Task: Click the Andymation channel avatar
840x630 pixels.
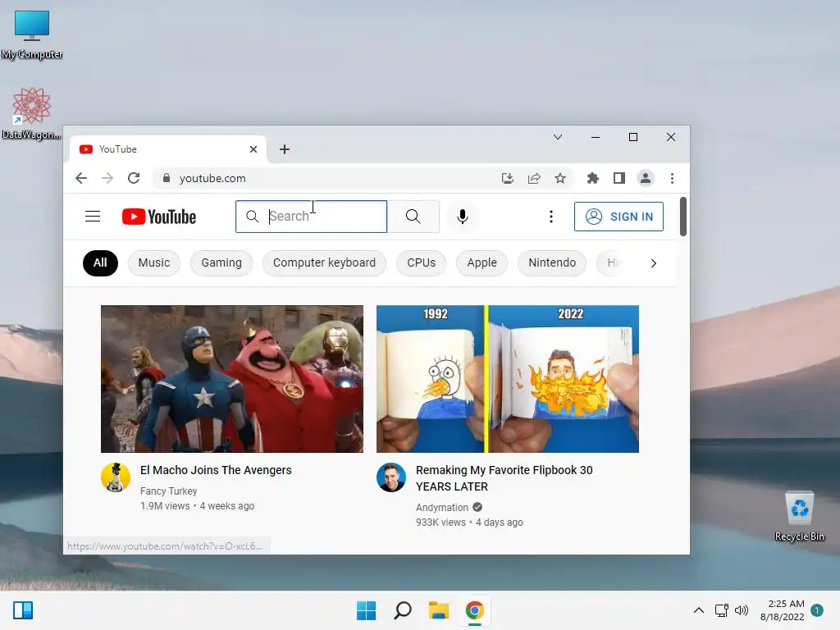Action: tap(391, 477)
